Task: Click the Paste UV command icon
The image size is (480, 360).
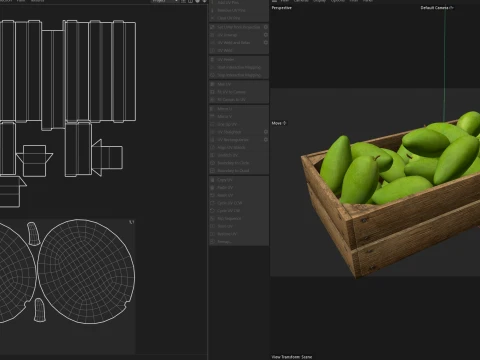Action: tap(213, 188)
